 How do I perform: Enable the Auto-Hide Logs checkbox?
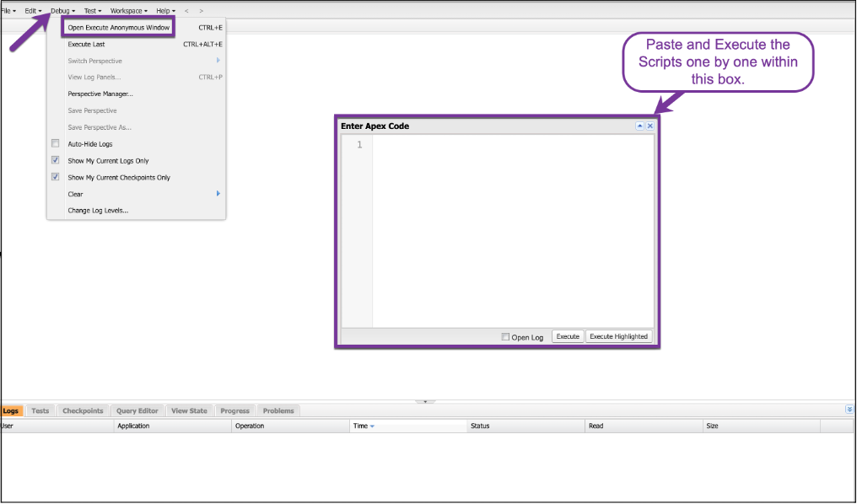[x=56, y=144]
